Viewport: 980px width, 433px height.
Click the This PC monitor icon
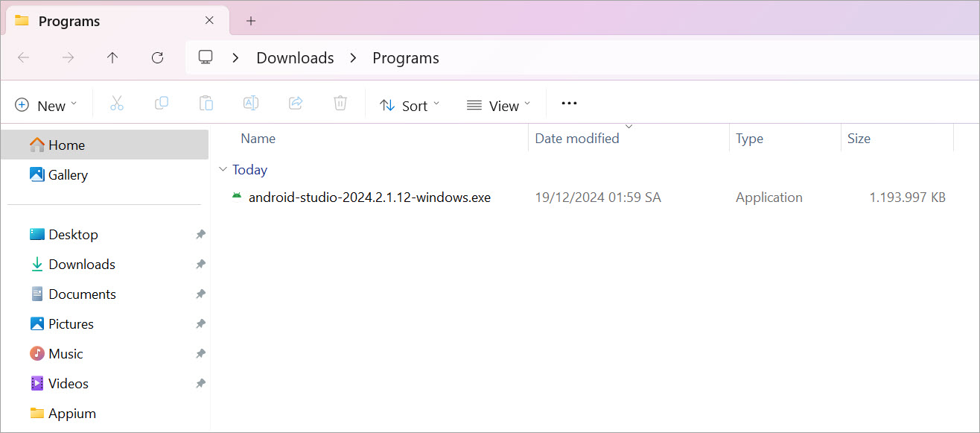[206, 57]
